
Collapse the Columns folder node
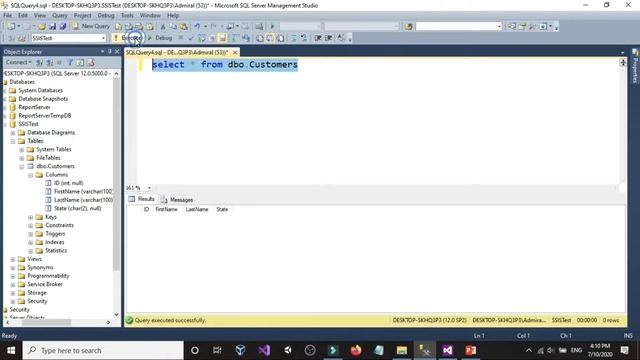31,175
